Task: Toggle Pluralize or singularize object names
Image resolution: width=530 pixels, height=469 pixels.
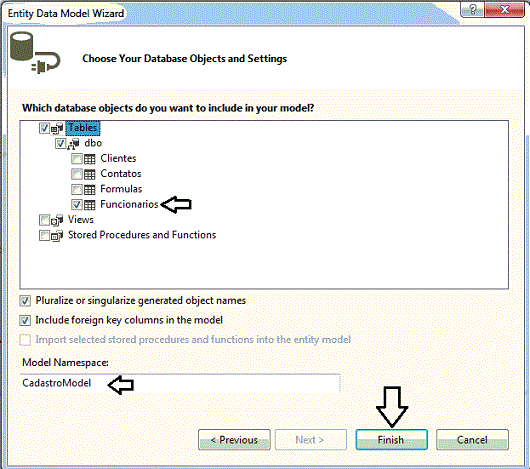Action: pos(25,301)
